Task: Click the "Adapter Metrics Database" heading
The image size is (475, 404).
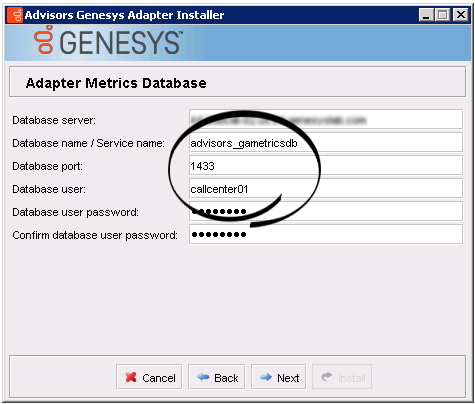Action: pos(116,83)
